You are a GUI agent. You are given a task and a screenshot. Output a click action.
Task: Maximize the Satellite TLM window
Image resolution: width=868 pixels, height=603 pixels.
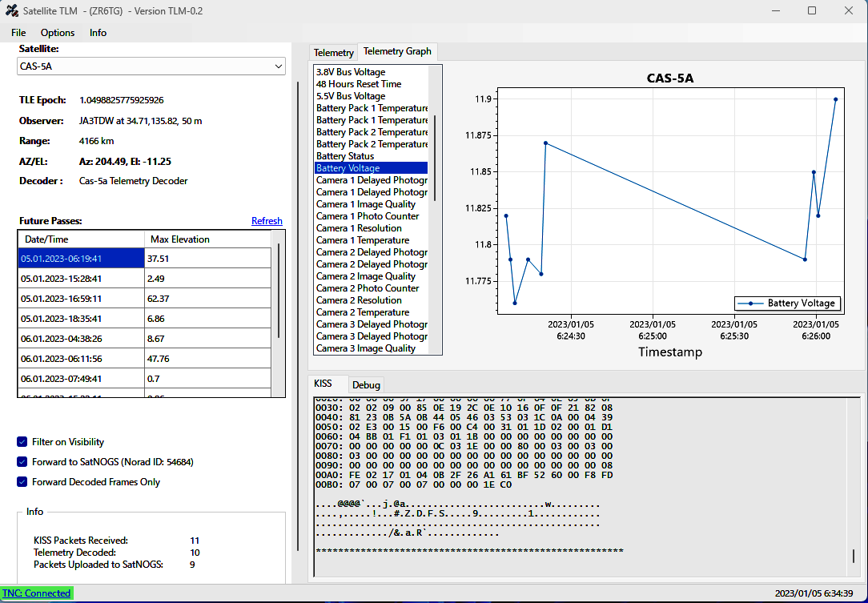click(811, 10)
